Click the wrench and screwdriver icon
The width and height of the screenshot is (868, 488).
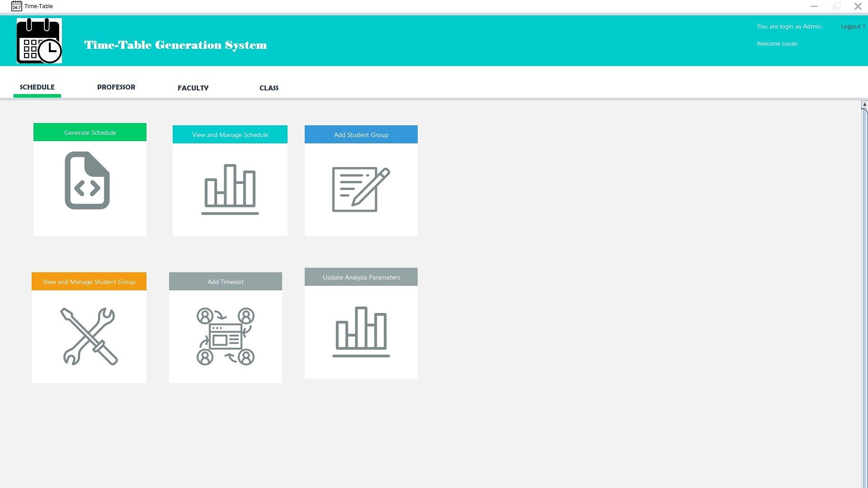click(89, 336)
